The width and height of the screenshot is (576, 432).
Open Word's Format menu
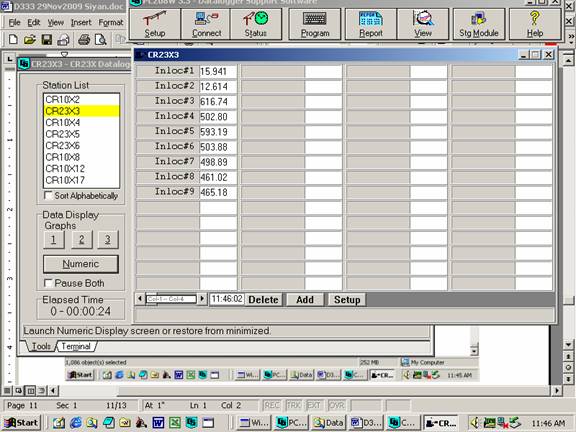click(x=111, y=22)
